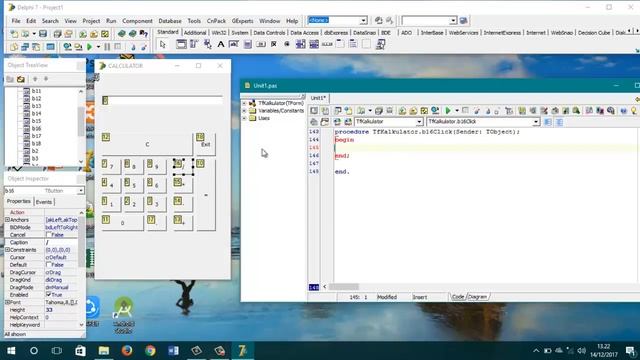Screen dimensions: 640x360
Task: Open the Object Inspector component dropdown
Action: click(x=80, y=191)
